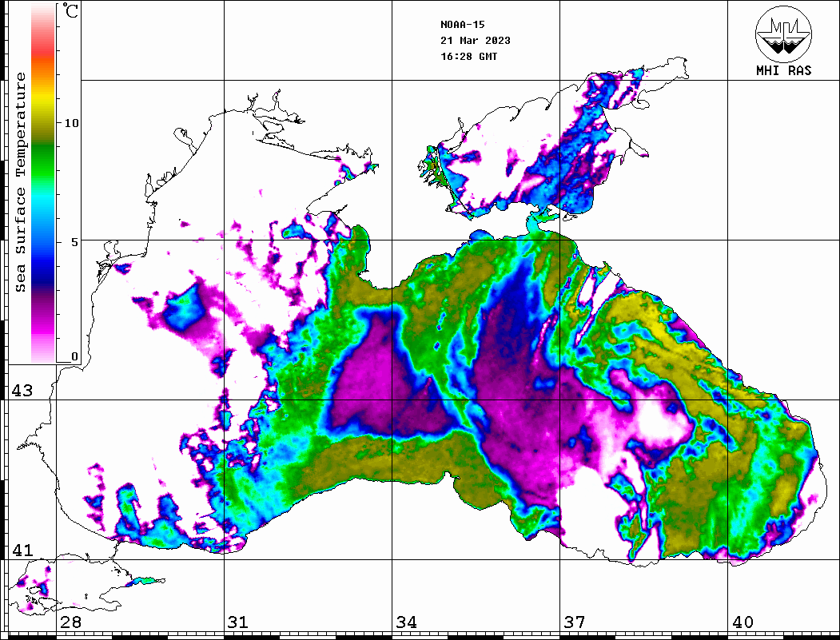Image resolution: width=840 pixels, height=640 pixels.
Task: Click the temperature color scale bar
Action: 43,183
